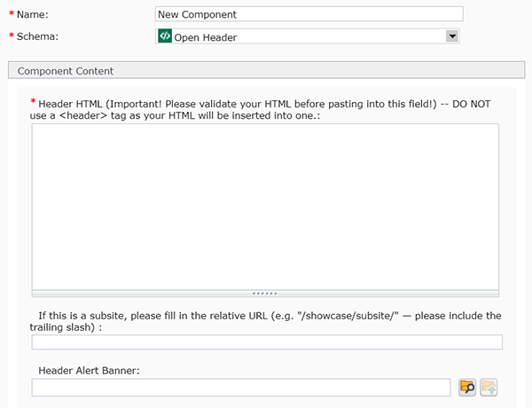Click the red asterisk beside Name
The height and width of the screenshot is (408, 532).
coord(12,15)
